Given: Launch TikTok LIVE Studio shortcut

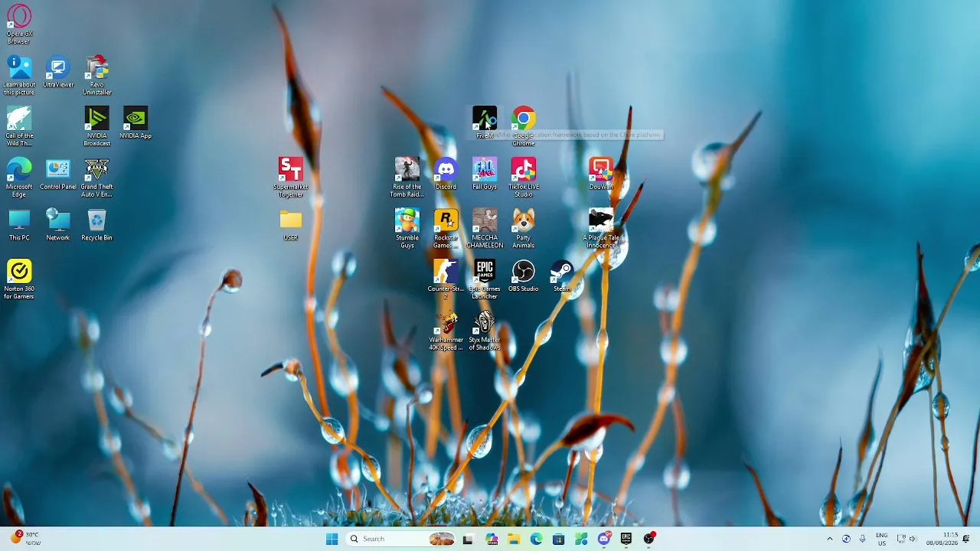Looking at the screenshot, I should [x=524, y=178].
